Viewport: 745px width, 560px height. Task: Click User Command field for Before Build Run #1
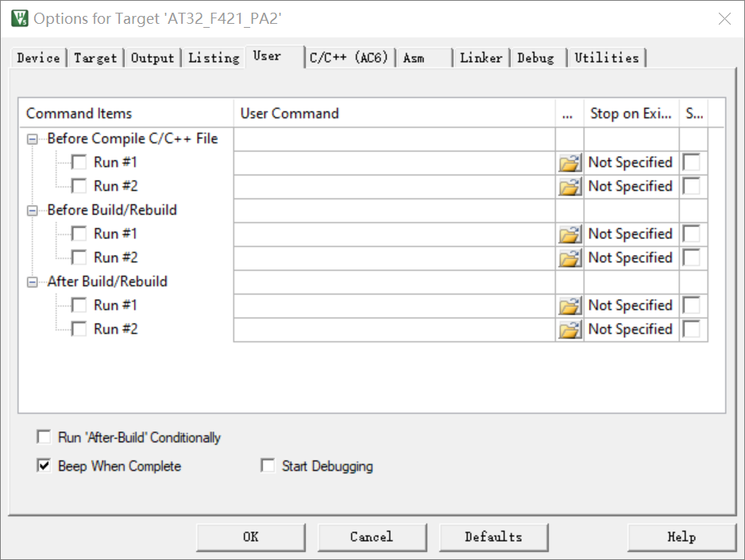pyautogui.click(x=395, y=234)
